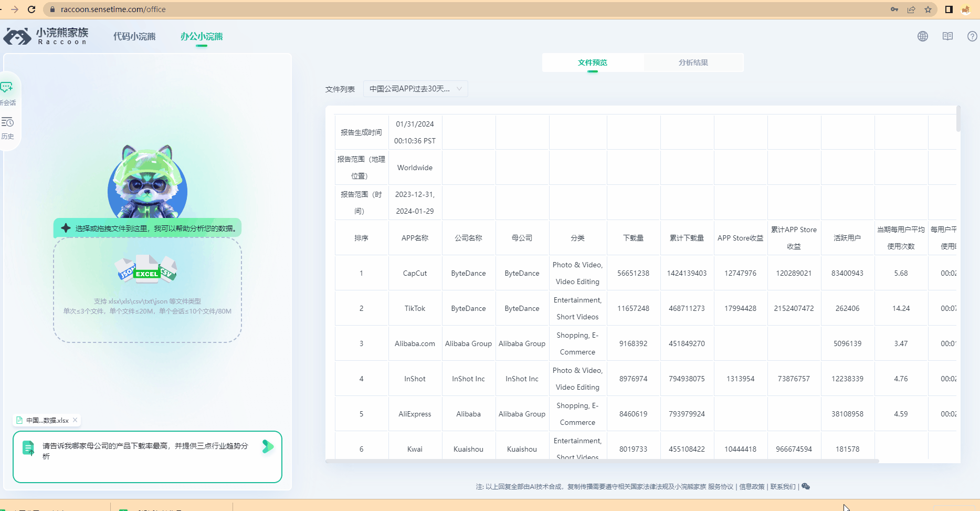Click the raccoon mascot avatar

tap(147, 182)
